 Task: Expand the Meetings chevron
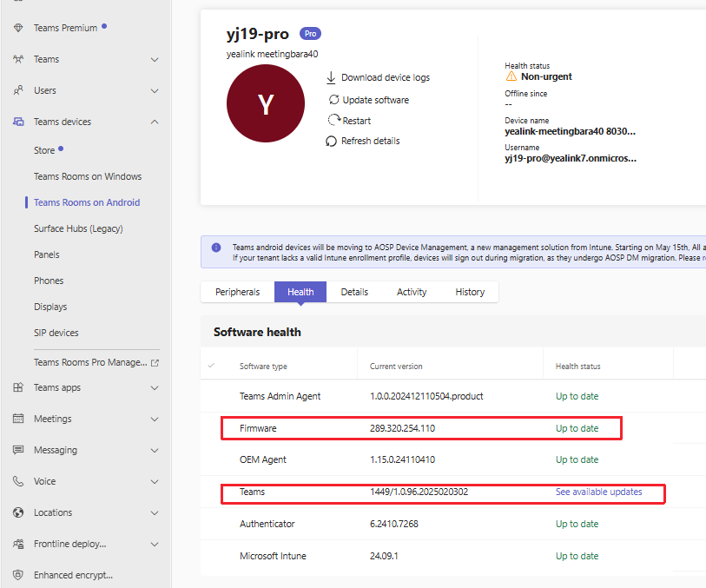[x=155, y=420]
